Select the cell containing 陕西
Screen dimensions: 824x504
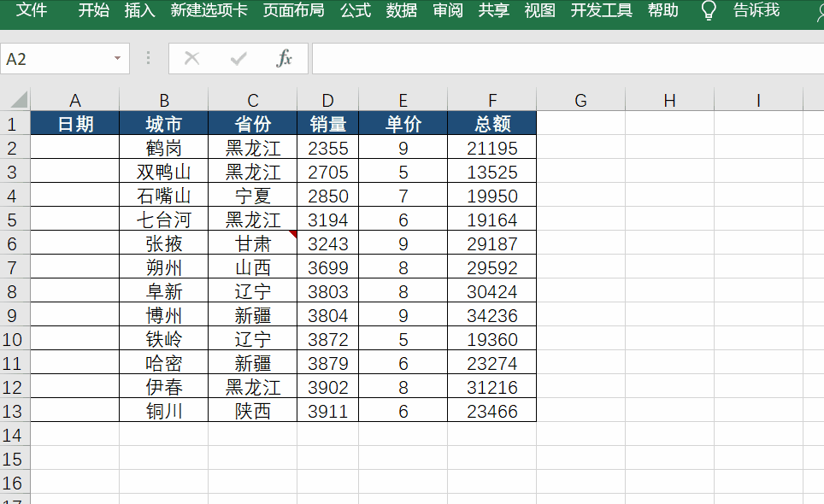tap(253, 411)
